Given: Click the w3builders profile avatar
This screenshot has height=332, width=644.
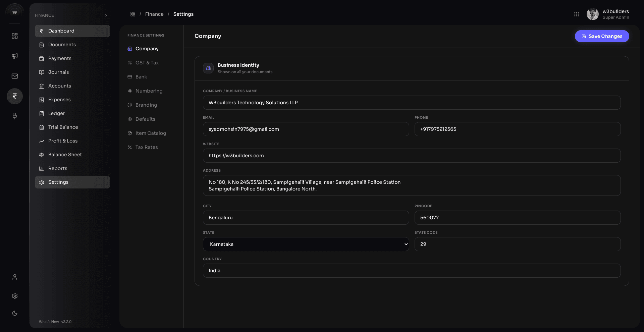Looking at the screenshot, I should pyautogui.click(x=593, y=14).
